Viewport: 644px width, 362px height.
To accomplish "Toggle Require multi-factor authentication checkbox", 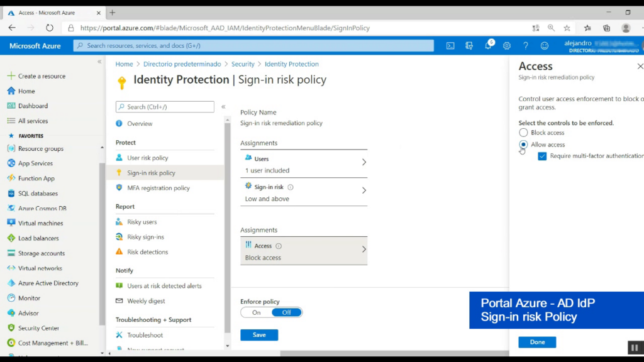I will (x=542, y=156).
